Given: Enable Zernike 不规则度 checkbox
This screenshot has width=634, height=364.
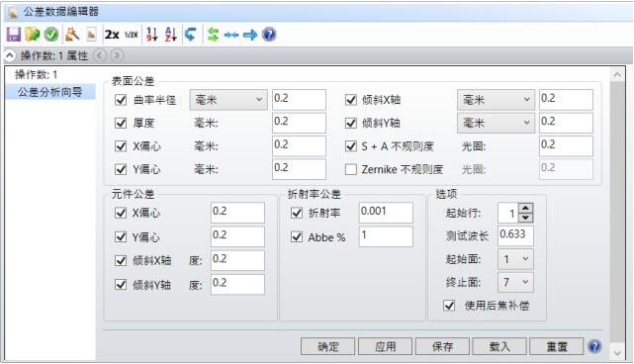Looking at the screenshot, I should tap(351, 169).
